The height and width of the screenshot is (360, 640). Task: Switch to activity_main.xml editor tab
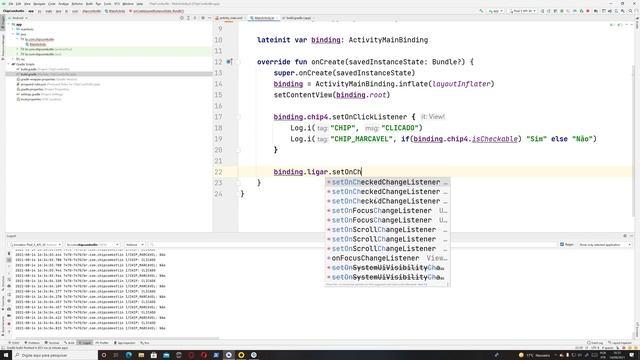pos(231,18)
